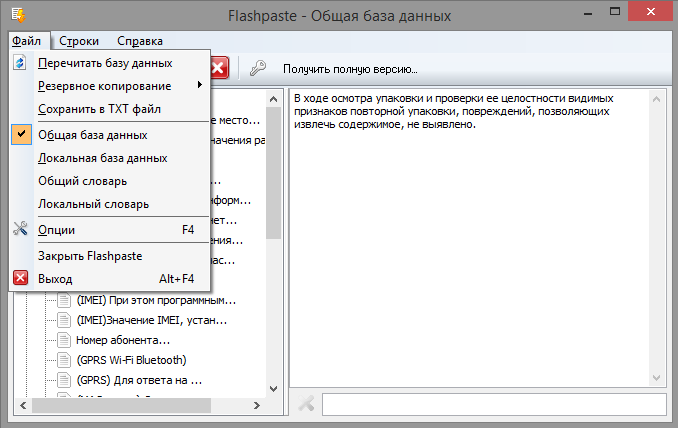Click tree horizontal scroll right arrow
678x428 pixels.
[257, 406]
